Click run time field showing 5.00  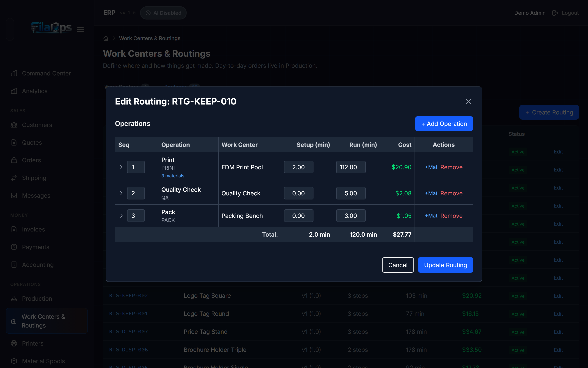pyautogui.click(x=351, y=193)
